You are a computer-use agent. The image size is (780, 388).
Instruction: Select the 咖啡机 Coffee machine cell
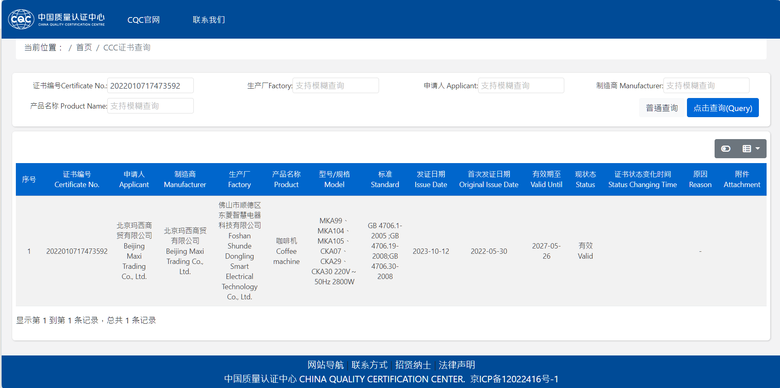click(x=286, y=251)
